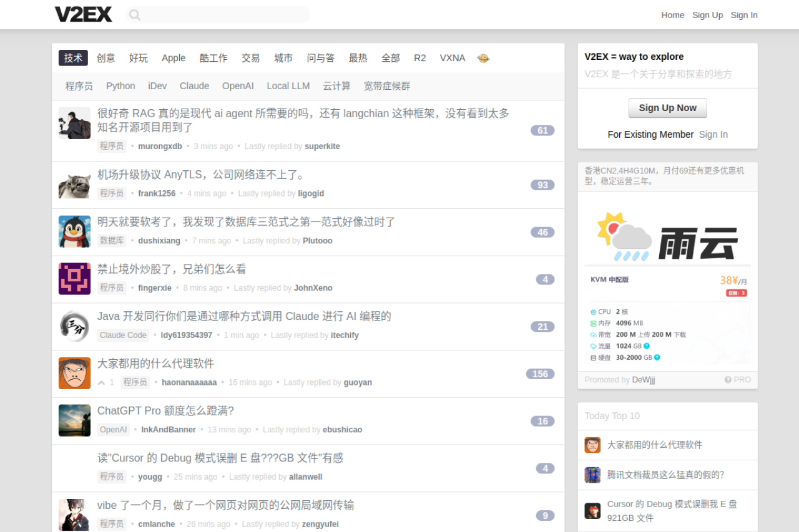Go to the iDev sub-node

point(157,86)
